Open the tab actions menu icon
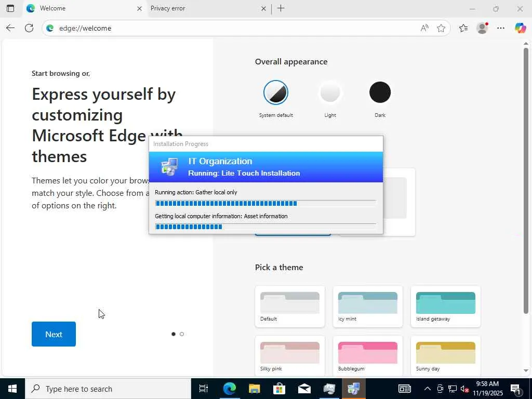This screenshot has height=399, width=532. (10, 8)
